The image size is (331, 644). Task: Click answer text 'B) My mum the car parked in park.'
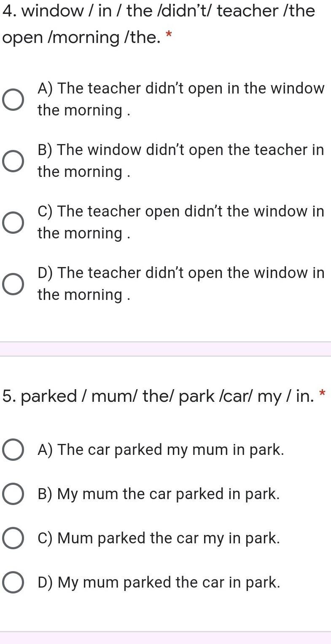coord(159,494)
